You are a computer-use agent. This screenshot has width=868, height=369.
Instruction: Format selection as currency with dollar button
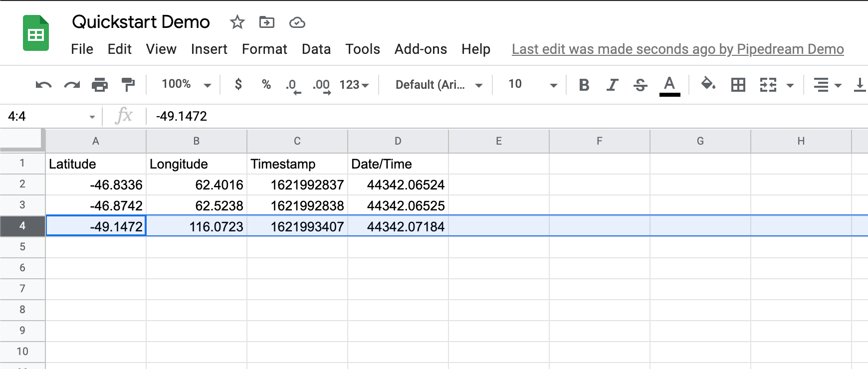[x=238, y=84]
